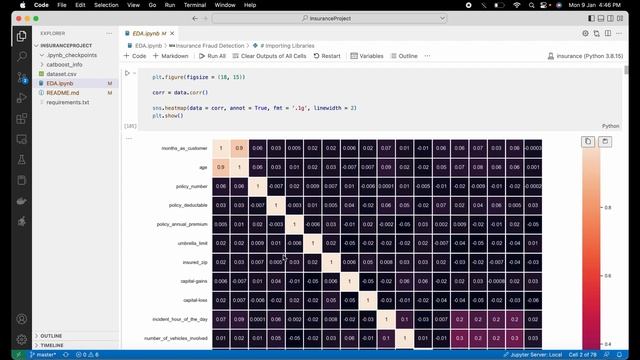Collapse the INSURANCEPROJECT folder section
The image size is (640, 360).
click(66, 45)
